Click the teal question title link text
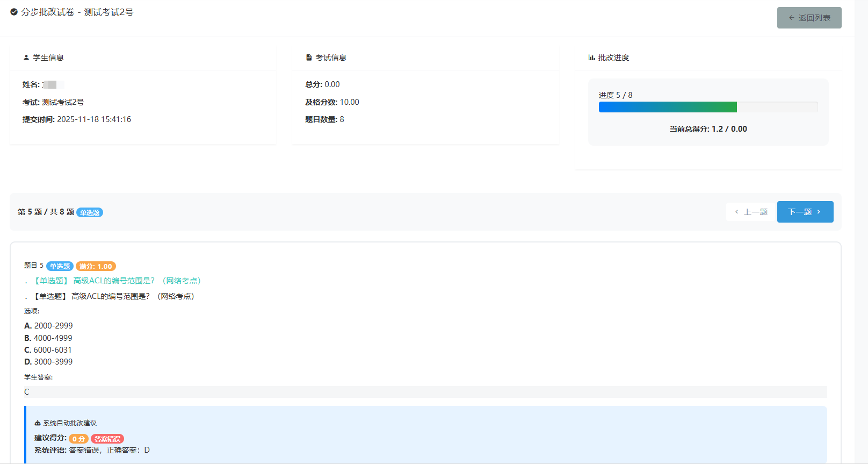868x464 pixels. click(x=117, y=281)
